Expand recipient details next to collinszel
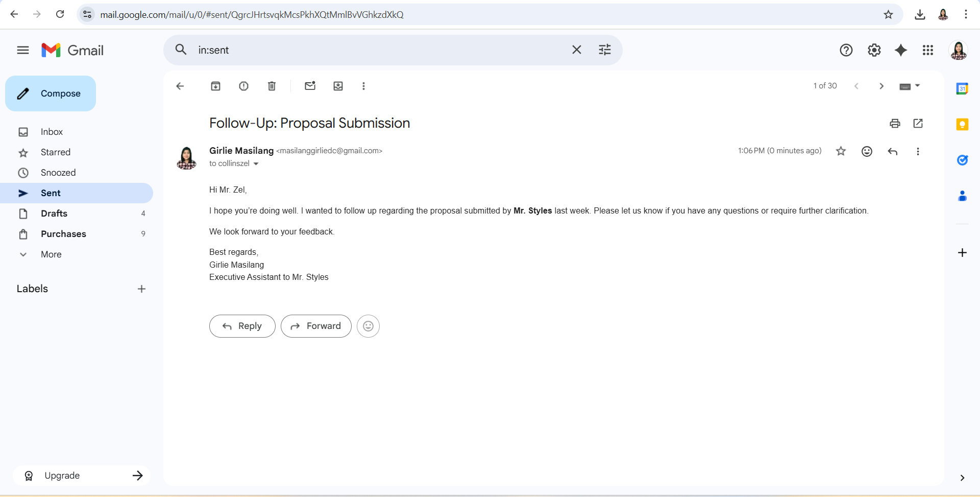Screen dimensions: 980x497 [x=256, y=164]
